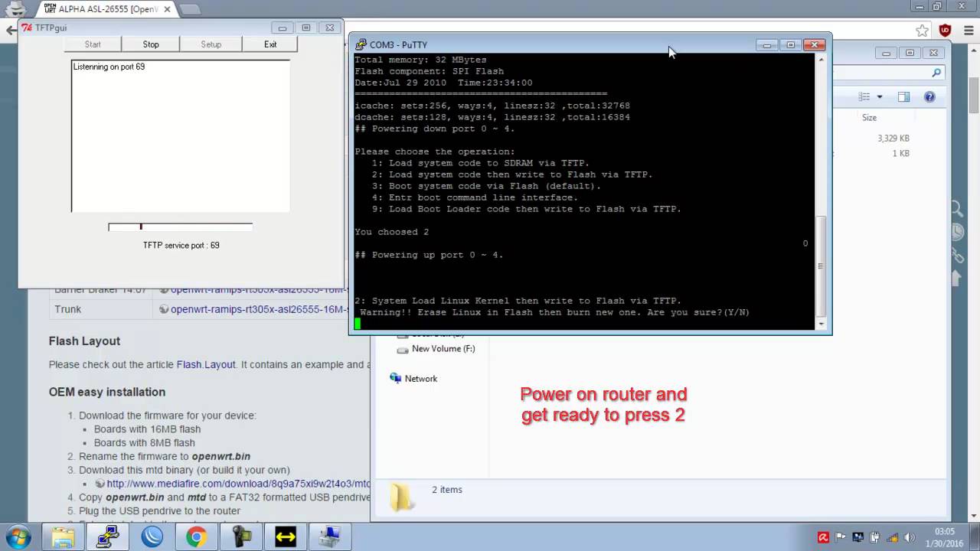Viewport: 980px width, 551px height.
Task: Expand the Explorer view options dropdown arrow
Action: [880, 97]
